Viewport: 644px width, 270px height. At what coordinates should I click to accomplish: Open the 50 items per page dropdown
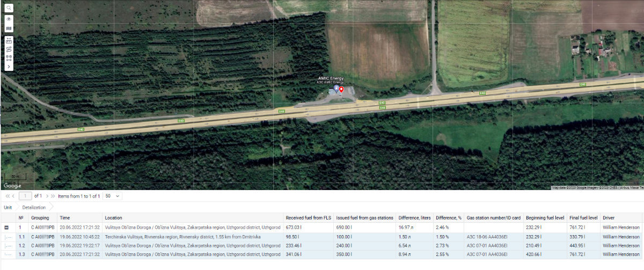tap(112, 196)
